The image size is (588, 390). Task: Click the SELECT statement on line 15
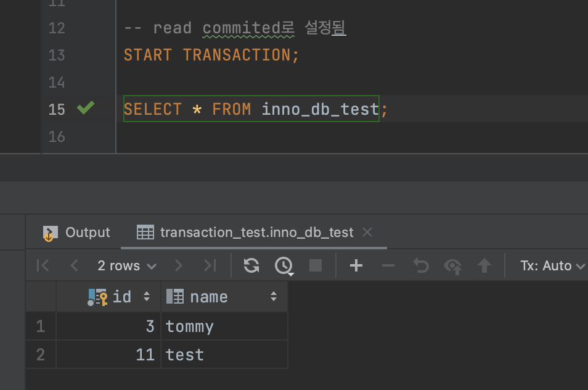251,109
